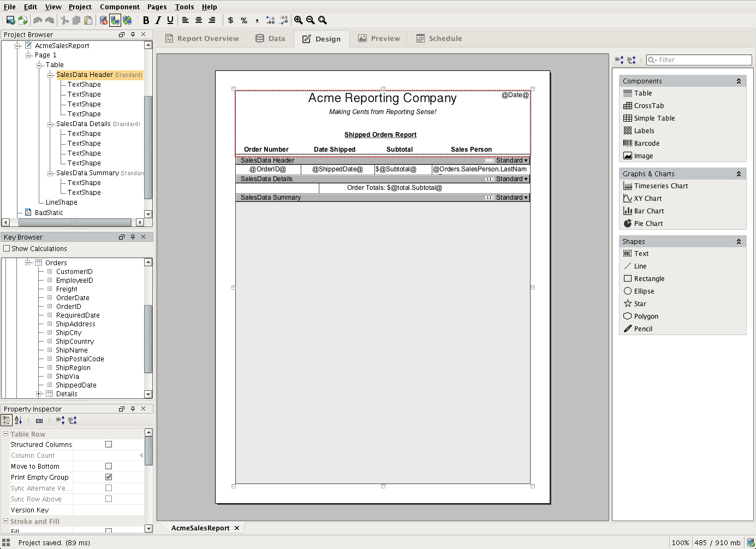This screenshot has height=549, width=756.
Task: Sort properties alphabetically in Property Inspector
Action: [18, 420]
